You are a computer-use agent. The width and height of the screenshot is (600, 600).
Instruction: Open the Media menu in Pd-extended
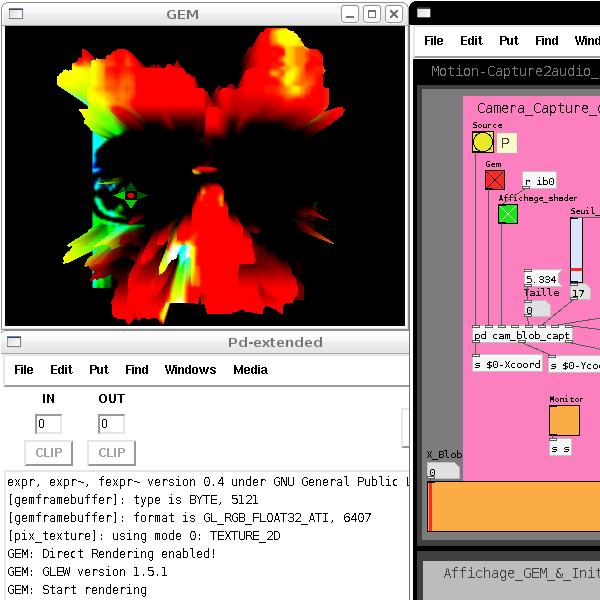pyautogui.click(x=250, y=370)
